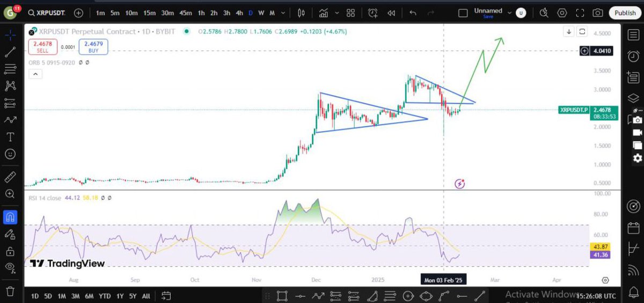Switch to 45m timeframe

[186, 13]
